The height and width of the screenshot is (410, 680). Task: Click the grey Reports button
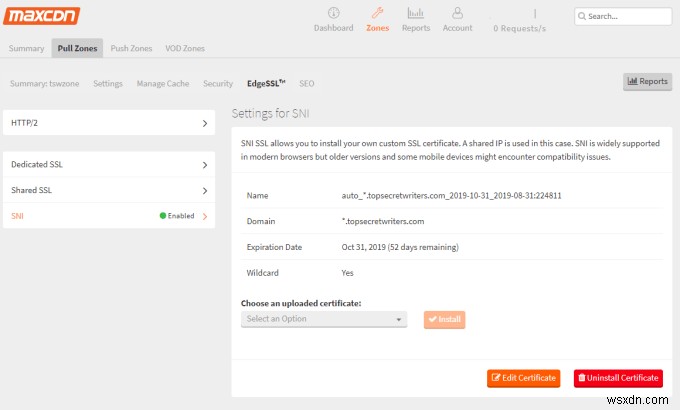click(647, 82)
